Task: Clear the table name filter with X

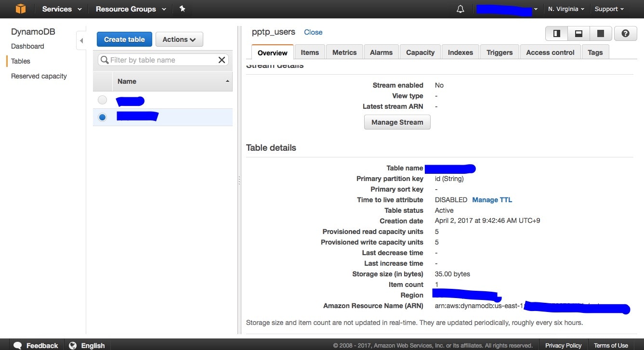Action: point(222,60)
